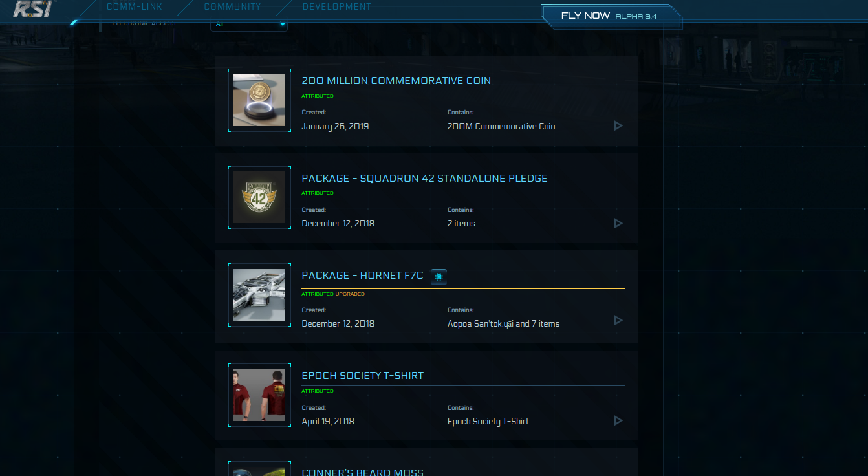Open the Development menu

tap(337, 7)
